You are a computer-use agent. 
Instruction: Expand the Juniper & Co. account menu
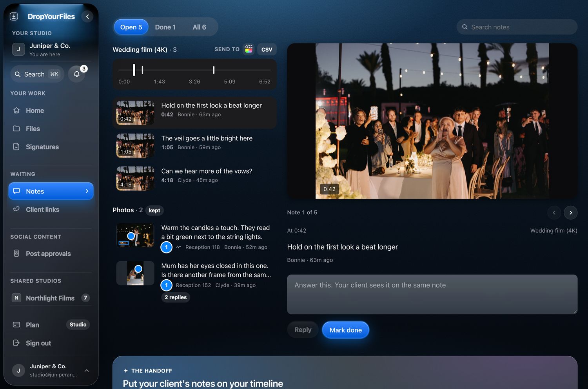51,370
